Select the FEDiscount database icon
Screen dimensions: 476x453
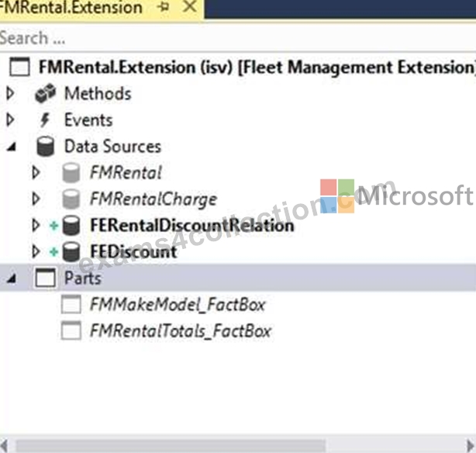click(x=71, y=252)
